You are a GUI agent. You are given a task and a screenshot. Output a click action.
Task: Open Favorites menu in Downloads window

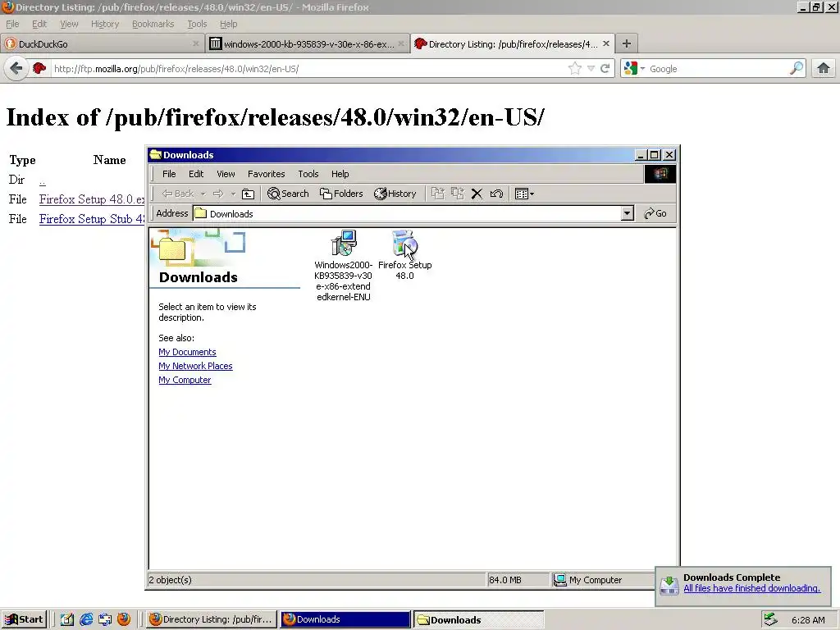(267, 174)
